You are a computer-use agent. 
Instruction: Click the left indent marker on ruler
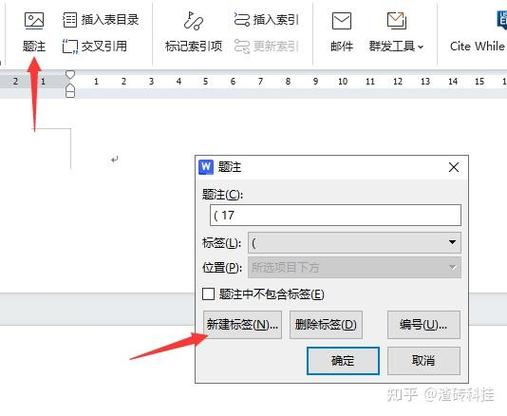[x=70, y=91]
